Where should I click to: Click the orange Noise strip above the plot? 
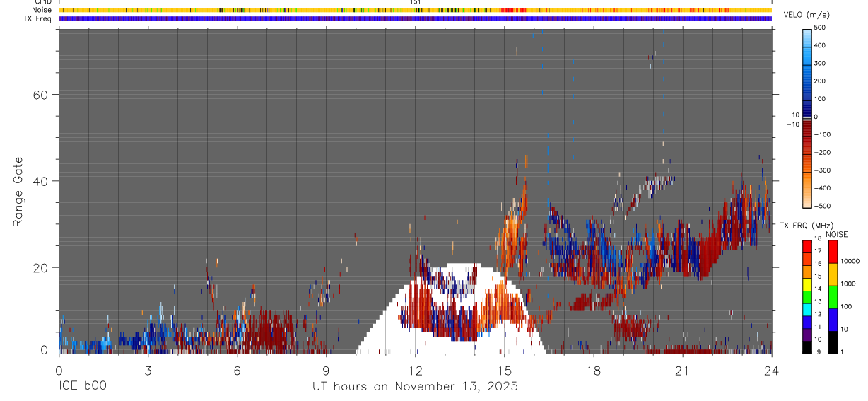[x=415, y=10]
